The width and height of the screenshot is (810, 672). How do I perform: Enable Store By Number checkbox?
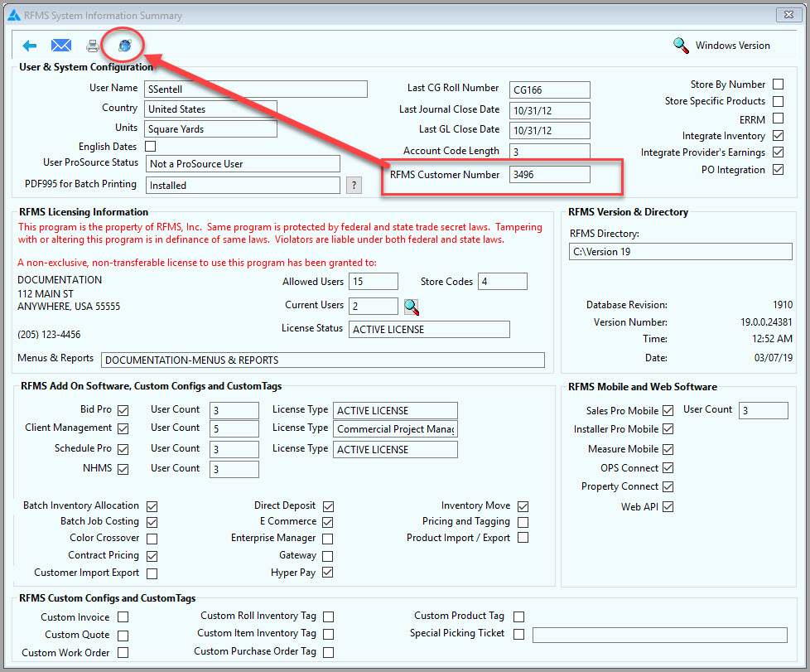pyautogui.click(x=778, y=84)
